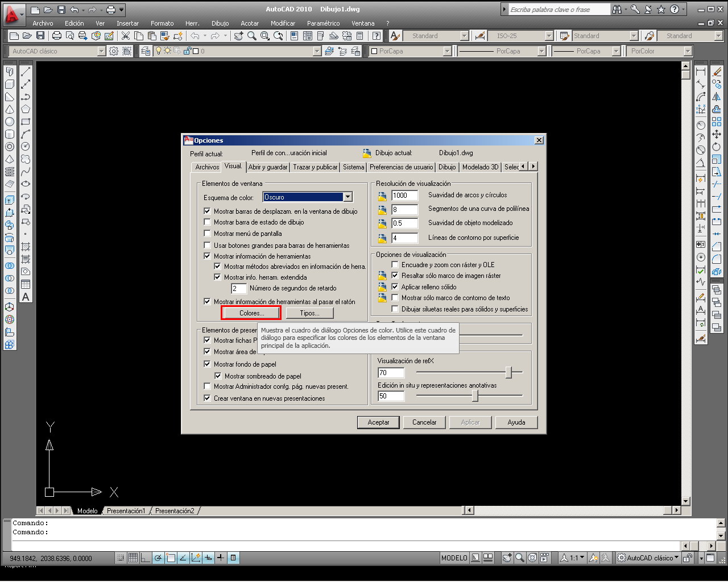Image resolution: width=728 pixels, height=582 pixels.
Task: Toggle Aplicar relleno sólido checkbox
Action: [x=395, y=287]
